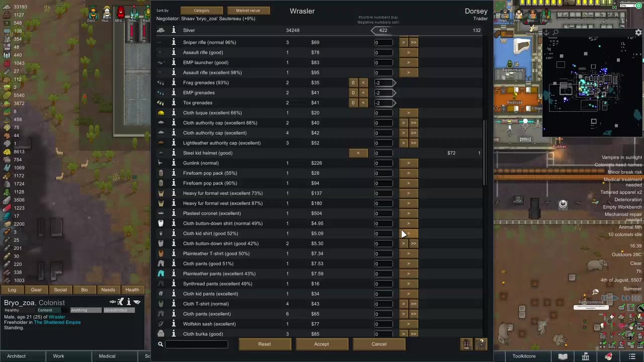This screenshot has width=644, height=362.
Task: Open info for Plainleather pants (excellent 43%)
Action: [174, 274]
